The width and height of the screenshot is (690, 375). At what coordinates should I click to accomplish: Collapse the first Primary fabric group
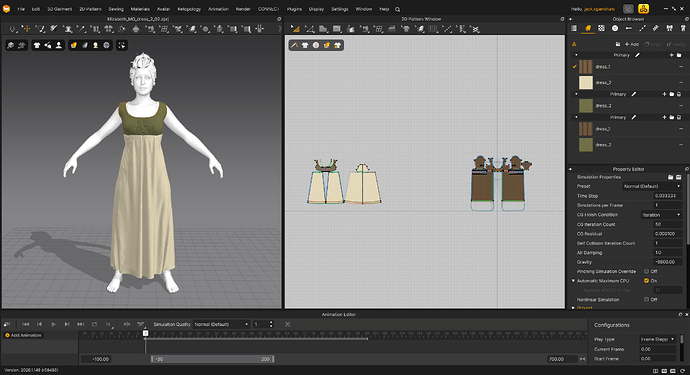[576, 55]
